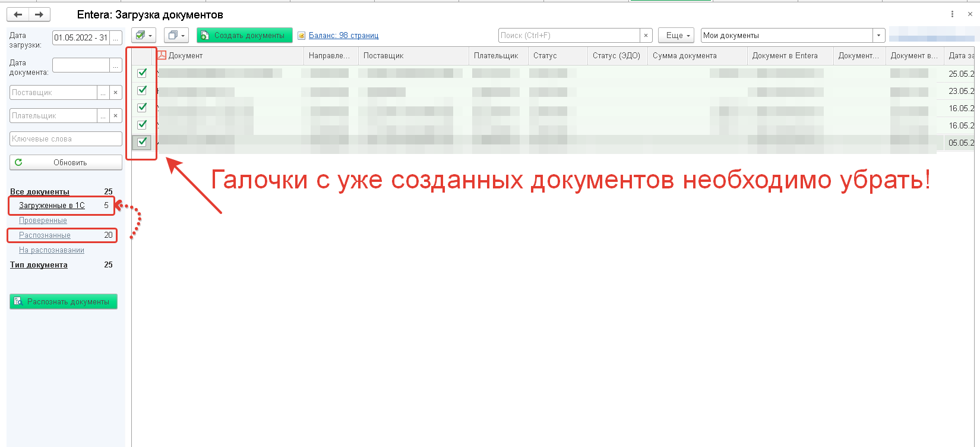Click the date cell 25.05
The height and width of the screenshot is (447, 980).
[x=960, y=74]
